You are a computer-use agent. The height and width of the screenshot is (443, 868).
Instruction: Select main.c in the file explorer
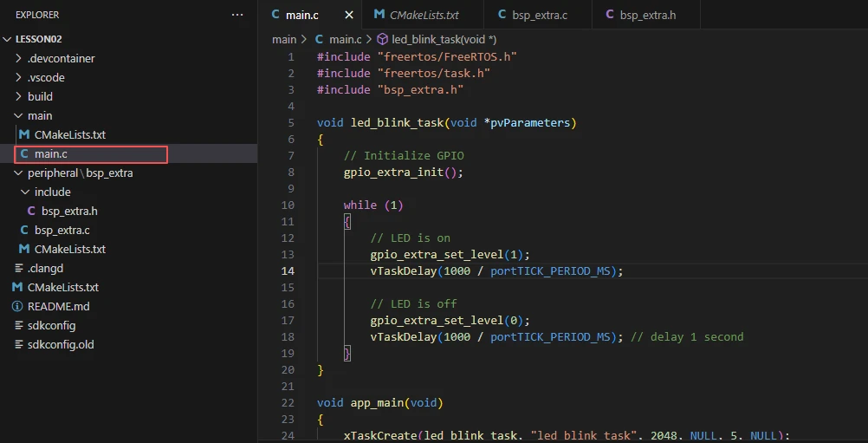point(51,153)
